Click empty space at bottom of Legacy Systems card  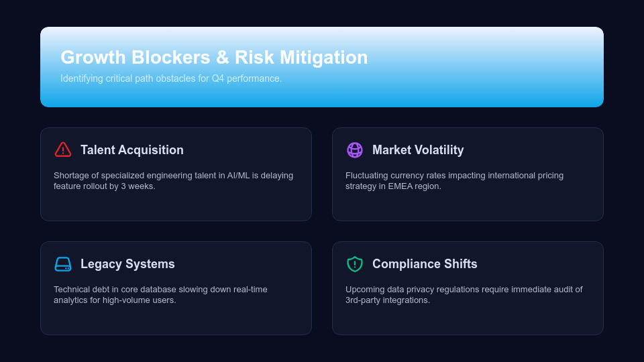[176, 321]
